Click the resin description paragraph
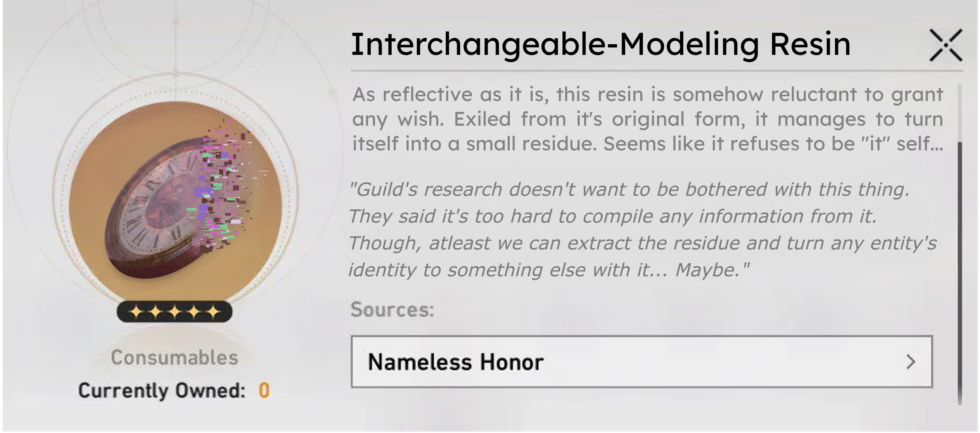This screenshot has width=980, height=433. click(647, 119)
